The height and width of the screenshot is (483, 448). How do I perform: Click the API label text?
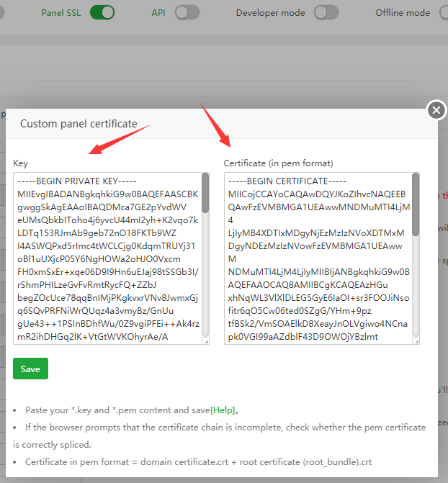[x=158, y=13]
